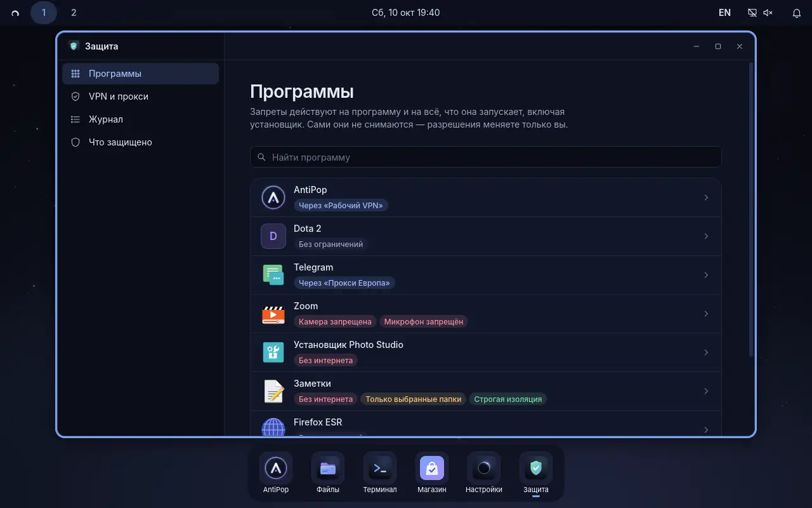Click the shield-check icon beside VPN и прокси
The image size is (812, 508).
(75, 97)
